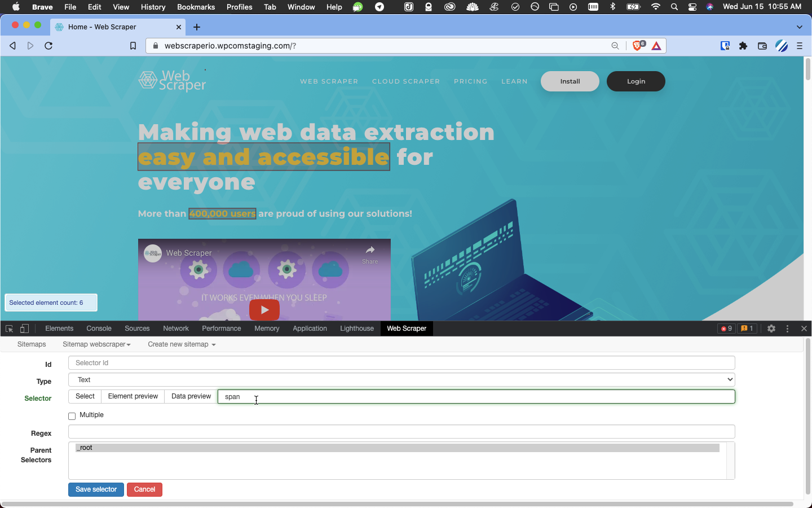Open the Extensions puzzle piece icon
The image size is (812, 508).
coord(743,46)
